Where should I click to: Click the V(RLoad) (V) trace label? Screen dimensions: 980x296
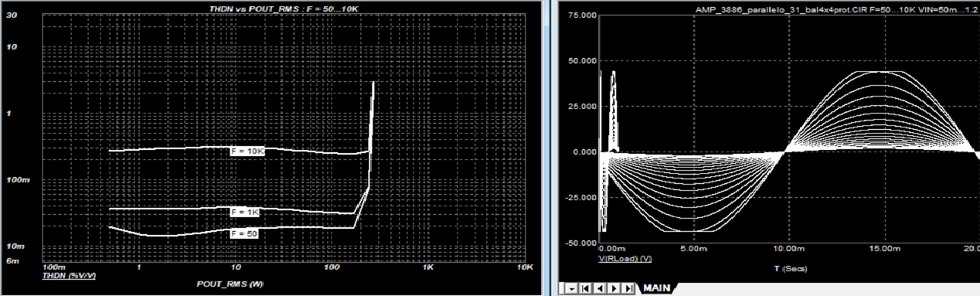point(624,259)
